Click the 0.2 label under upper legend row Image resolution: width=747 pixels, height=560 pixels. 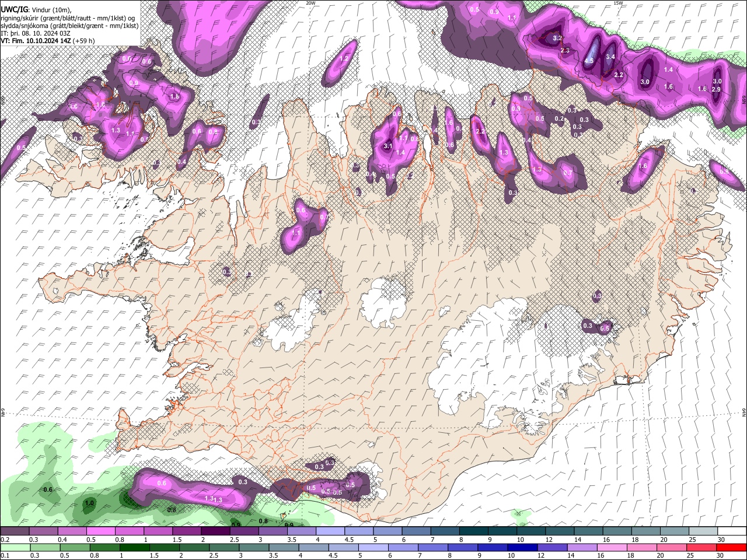pos(5,540)
